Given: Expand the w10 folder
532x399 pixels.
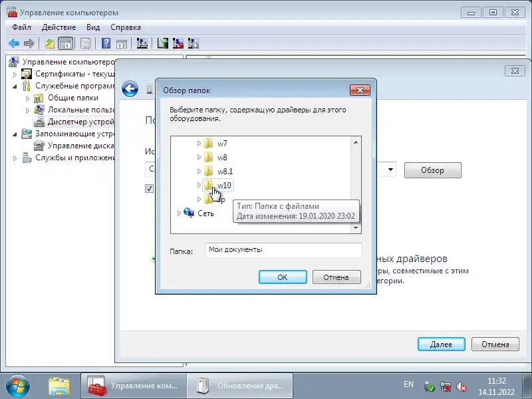Looking at the screenshot, I should tap(199, 186).
